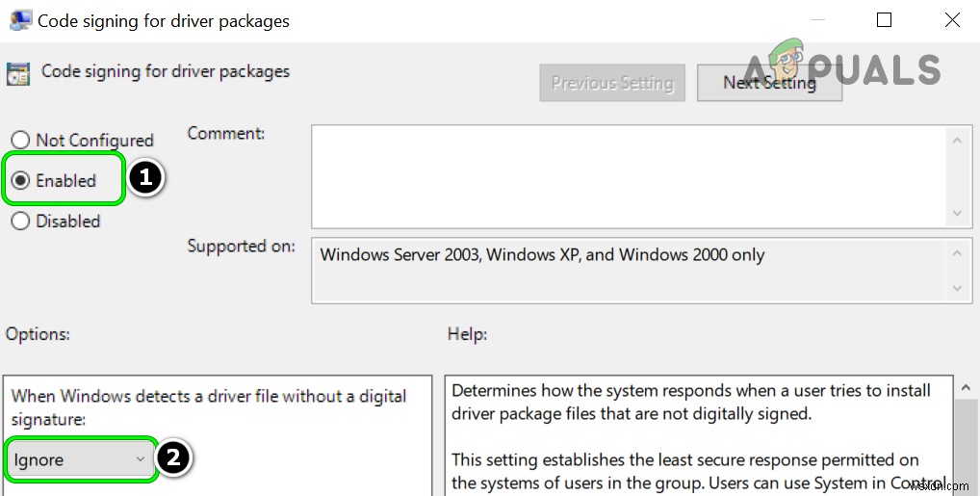Select the Disabled radio button
Image resolution: width=980 pixels, height=496 pixels.
click(20, 221)
